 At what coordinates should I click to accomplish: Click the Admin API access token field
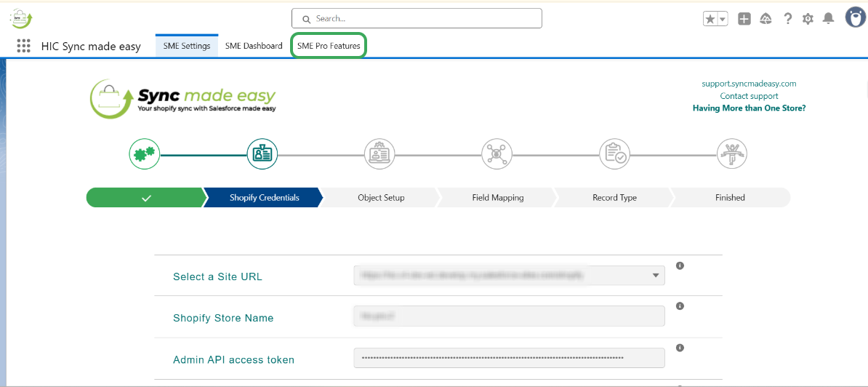510,358
